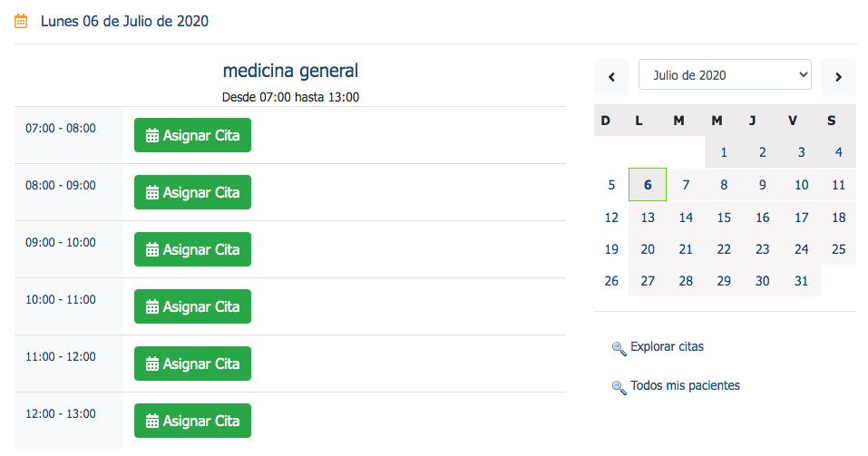The height and width of the screenshot is (456, 868).
Task: Click the magnifier icon beside Todos mis pacientes
Action: click(619, 387)
